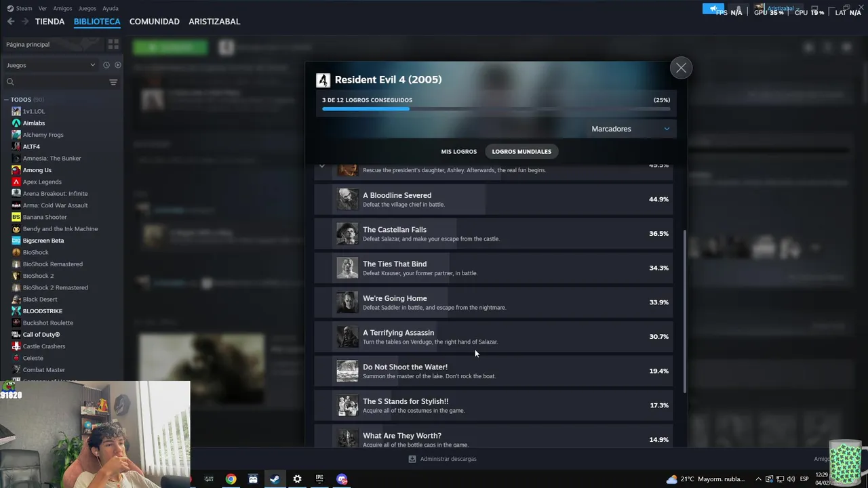
Task: Open the Ver menu
Action: (43, 8)
